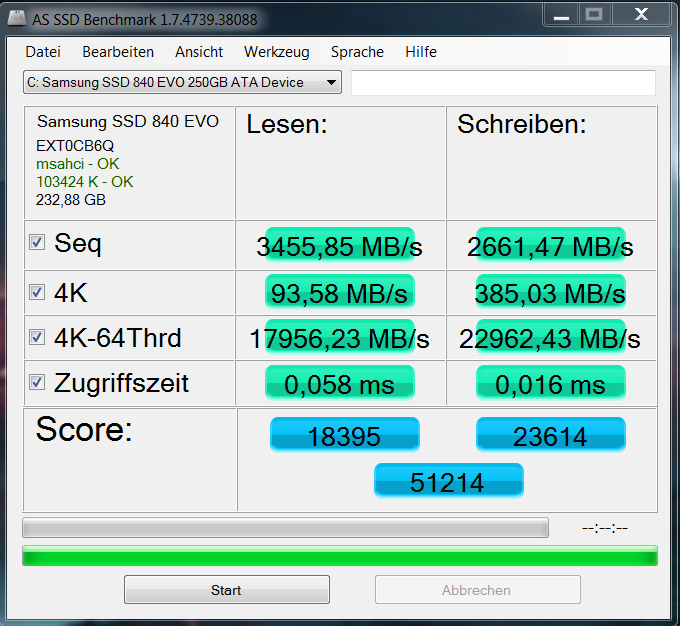Uncheck the 4K-64Thrd test checkbox
Screen dimensions: 680x626
[x=37, y=337]
